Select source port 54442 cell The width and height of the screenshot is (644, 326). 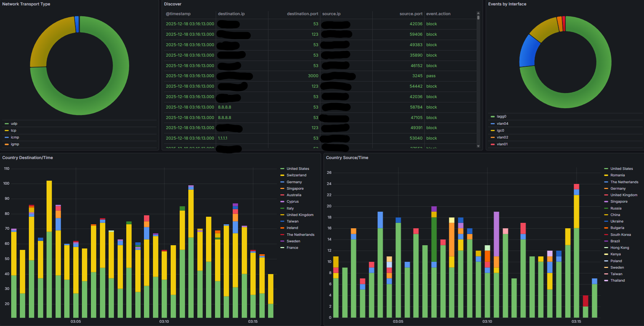[x=416, y=86]
